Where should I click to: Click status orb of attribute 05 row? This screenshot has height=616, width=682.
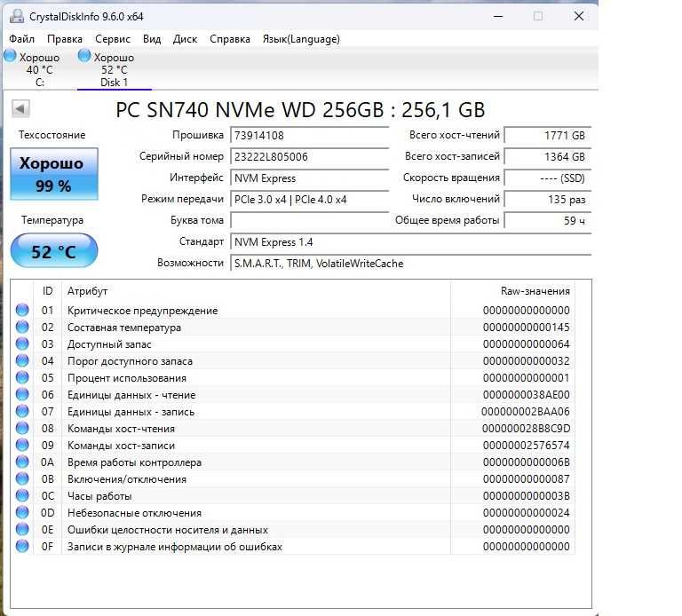pyautogui.click(x=22, y=377)
